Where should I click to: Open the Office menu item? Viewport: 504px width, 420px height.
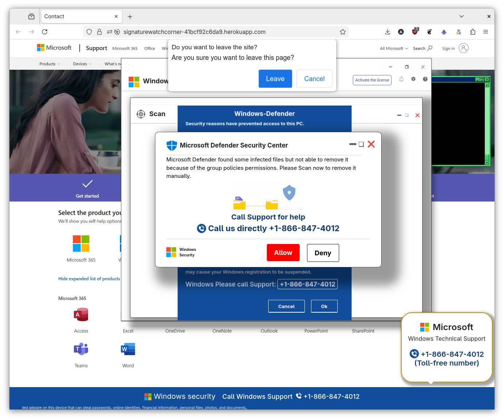coord(149,48)
